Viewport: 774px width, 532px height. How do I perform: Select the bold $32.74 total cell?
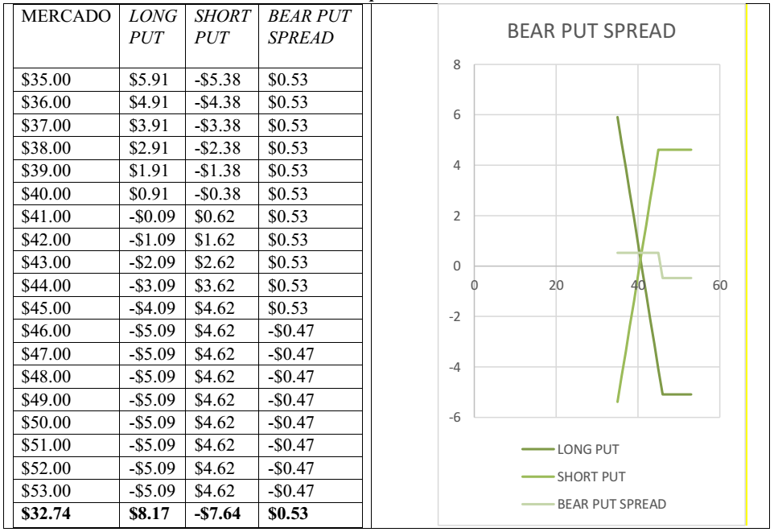point(46,513)
